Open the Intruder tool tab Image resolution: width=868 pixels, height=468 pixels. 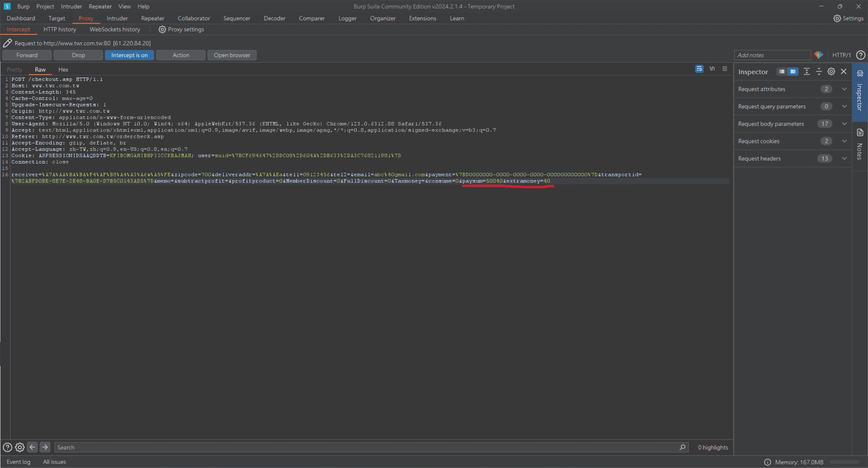coord(117,18)
